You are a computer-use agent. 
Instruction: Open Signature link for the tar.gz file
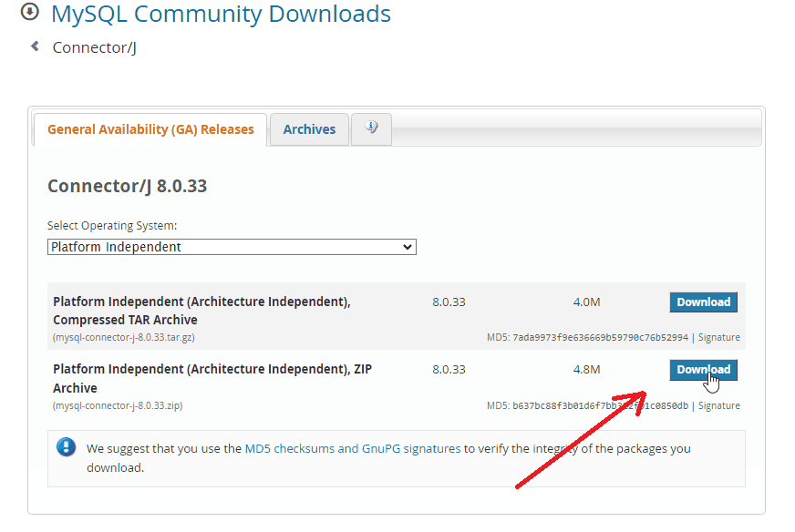(x=719, y=337)
